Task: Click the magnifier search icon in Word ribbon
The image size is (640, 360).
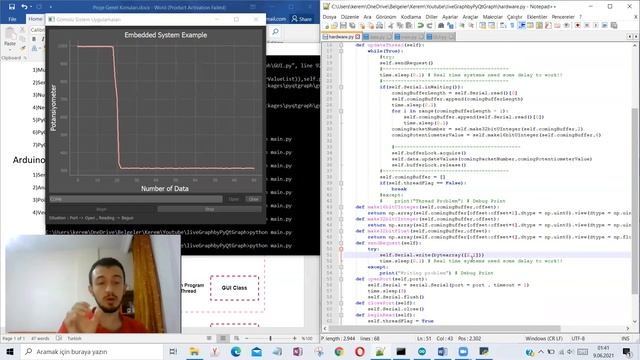Action: point(275,32)
